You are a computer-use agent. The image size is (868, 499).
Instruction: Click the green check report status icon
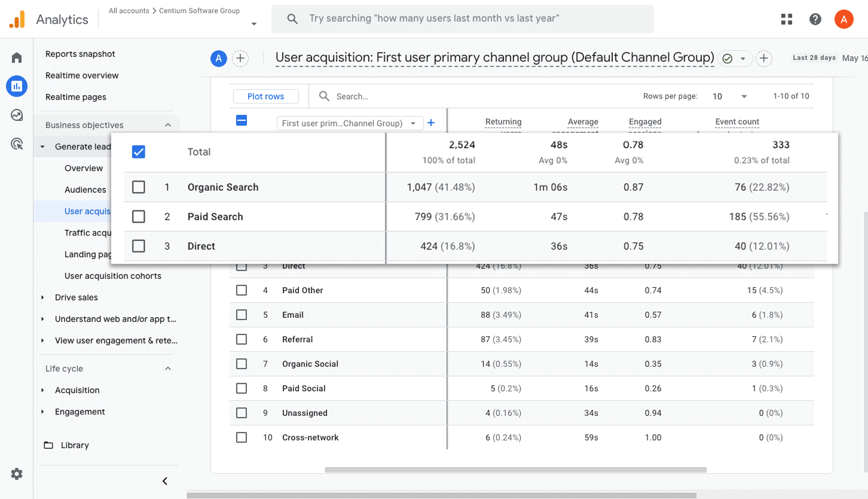point(727,58)
